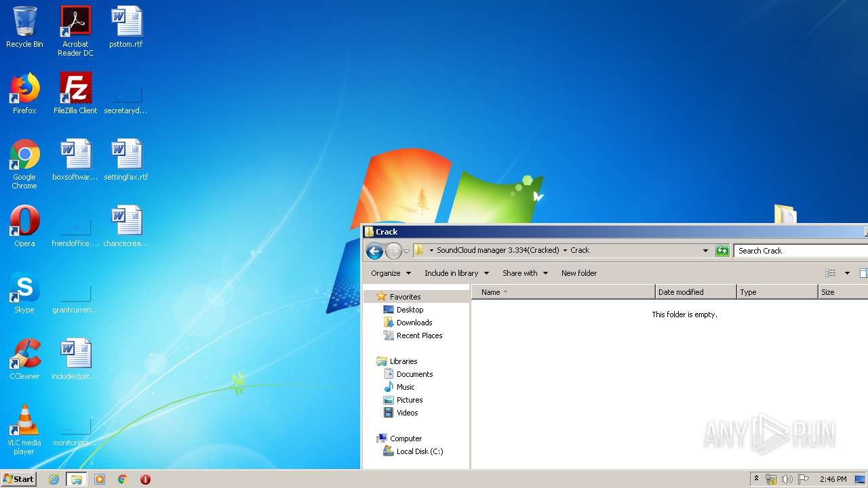Click the Start button
This screenshot has width=868, height=488.
[x=18, y=479]
